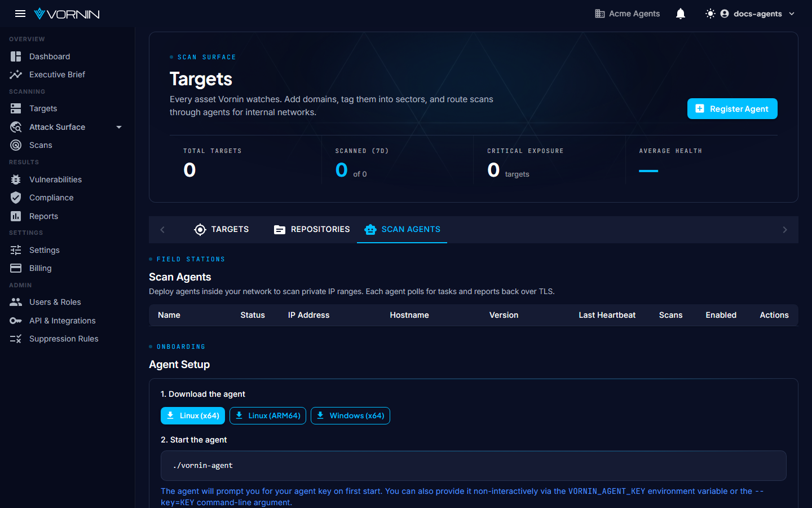This screenshot has width=812, height=508.
Task: Click the user avatar icon
Action: [x=725, y=14]
